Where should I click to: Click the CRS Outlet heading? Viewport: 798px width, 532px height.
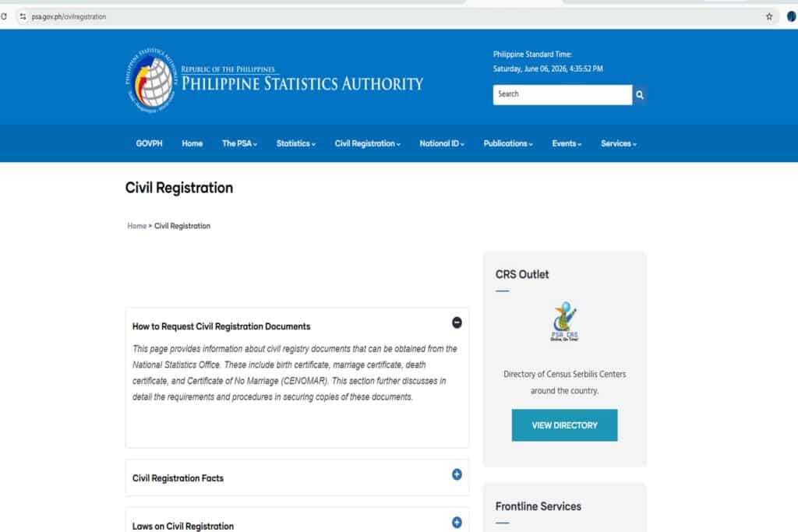tap(521, 275)
